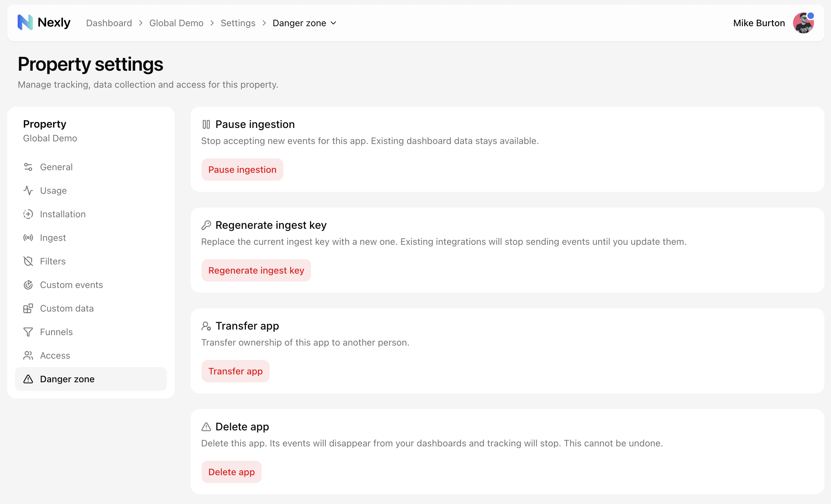Click the Regenerate ingest key section heading

tap(271, 225)
